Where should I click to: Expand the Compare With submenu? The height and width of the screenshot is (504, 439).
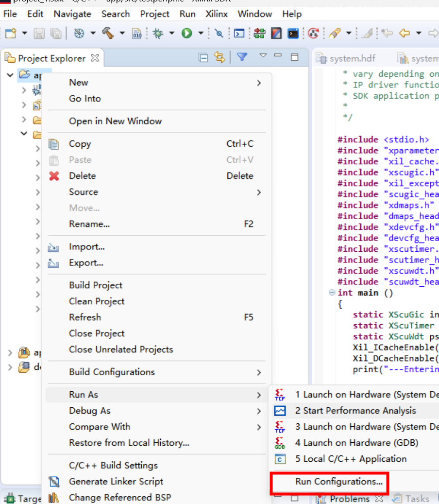tap(157, 427)
